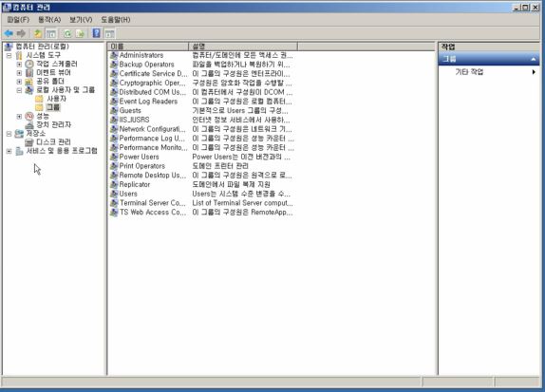This screenshot has height=392, width=545.
Task: Expand the 작업 스케줄러 tree node
Action: coord(19,65)
